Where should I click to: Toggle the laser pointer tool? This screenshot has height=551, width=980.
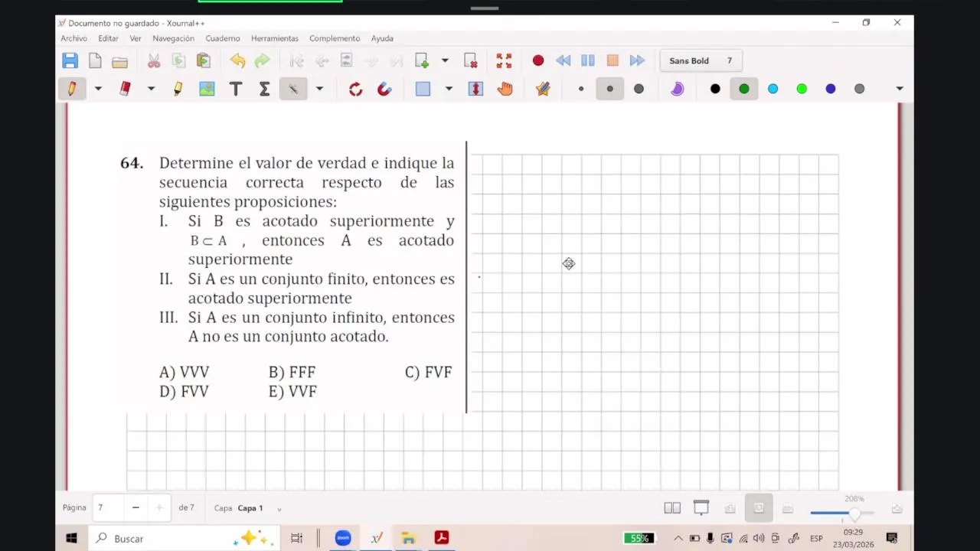coord(293,89)
